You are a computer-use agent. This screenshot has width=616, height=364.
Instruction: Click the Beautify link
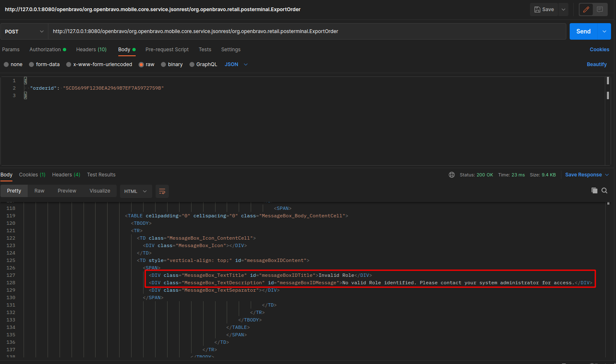pos(597,64)
